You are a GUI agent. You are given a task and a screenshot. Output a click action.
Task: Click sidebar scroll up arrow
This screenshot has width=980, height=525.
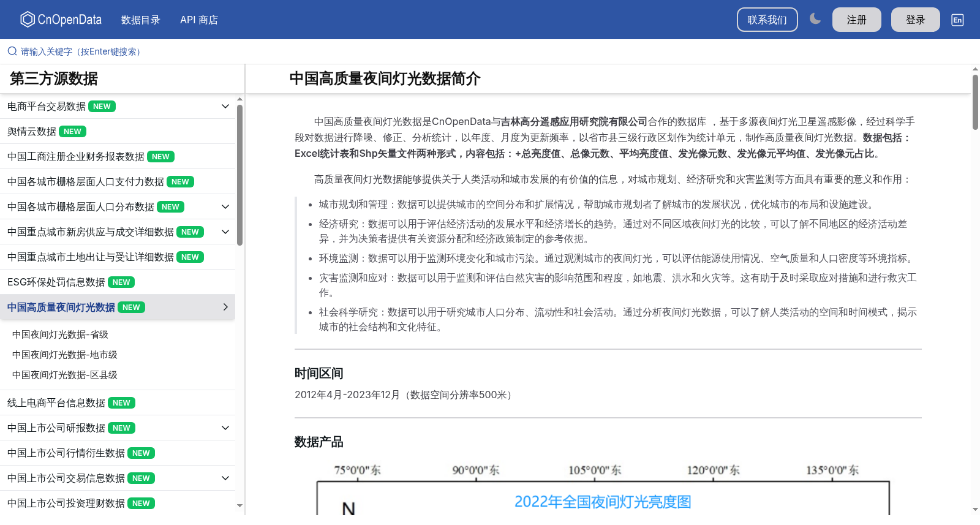[240, 99]
